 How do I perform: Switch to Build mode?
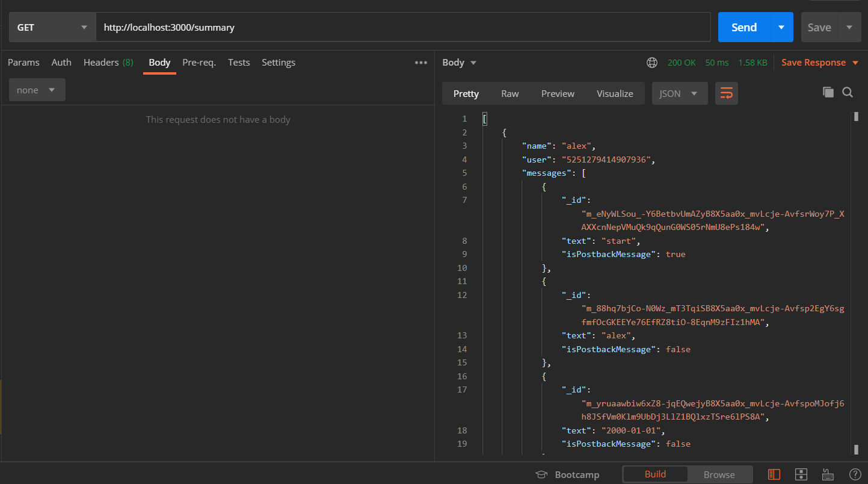click(x=655, y=474)
